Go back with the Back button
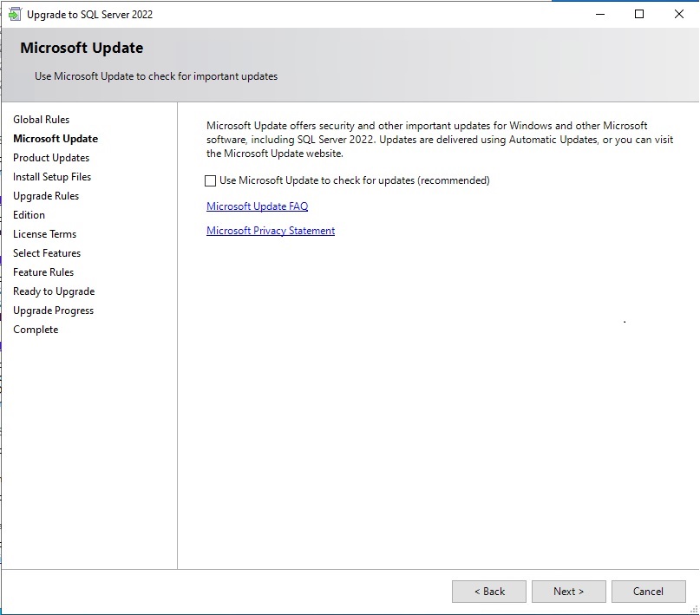The height and width of the screenshot is (615, 700). (x=488, y=592)
